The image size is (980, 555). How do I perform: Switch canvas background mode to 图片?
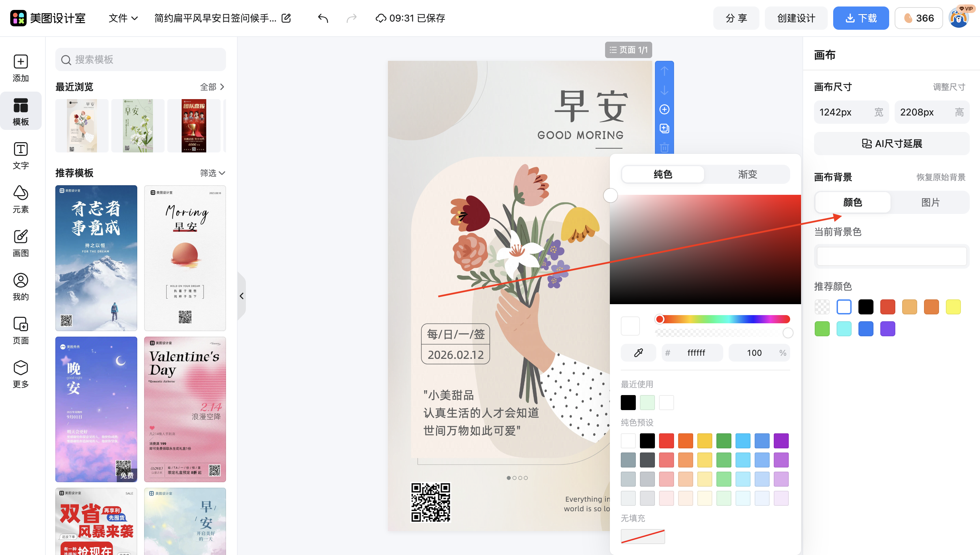pyautogui.click(x=931, y=202)
